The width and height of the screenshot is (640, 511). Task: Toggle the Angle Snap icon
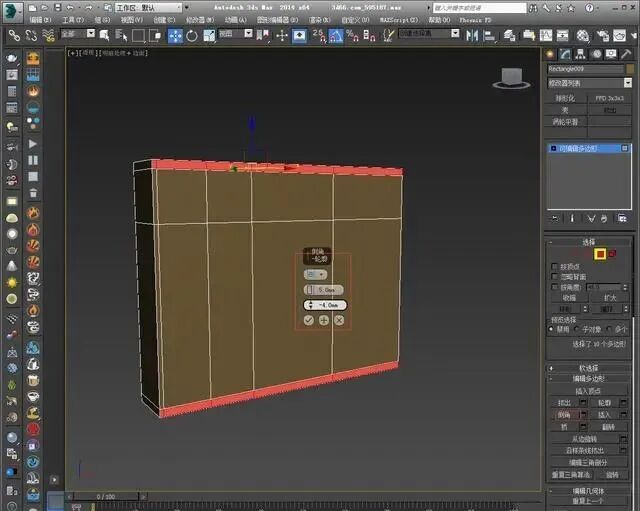pyautogui.click(x=336, y=36)
